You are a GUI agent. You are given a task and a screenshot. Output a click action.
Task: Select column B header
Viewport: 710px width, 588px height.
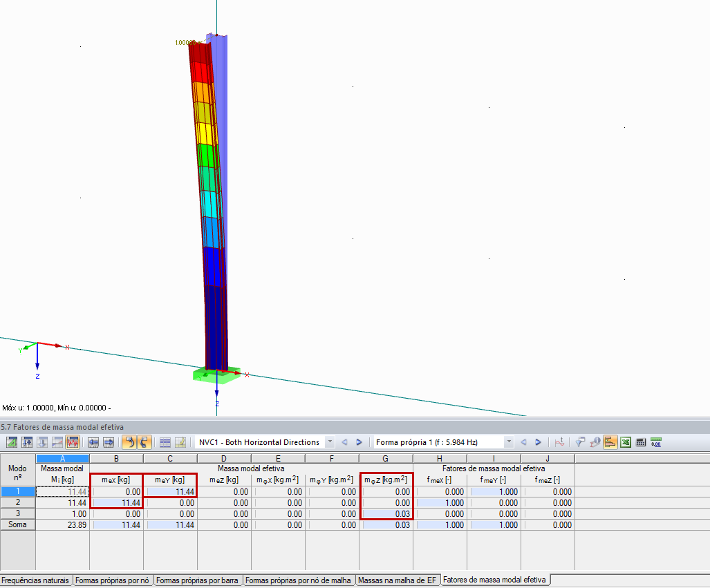(116, 459)
